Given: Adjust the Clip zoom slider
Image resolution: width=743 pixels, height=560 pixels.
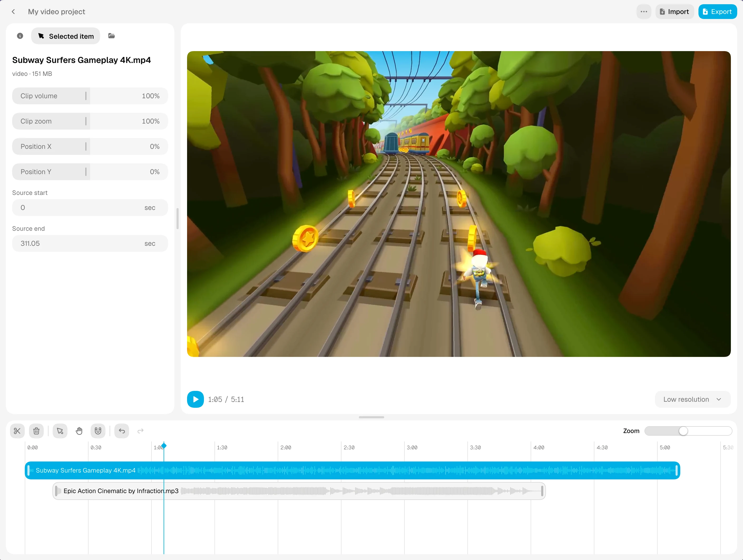Looking at the screenshot, I should coord(90,121).
